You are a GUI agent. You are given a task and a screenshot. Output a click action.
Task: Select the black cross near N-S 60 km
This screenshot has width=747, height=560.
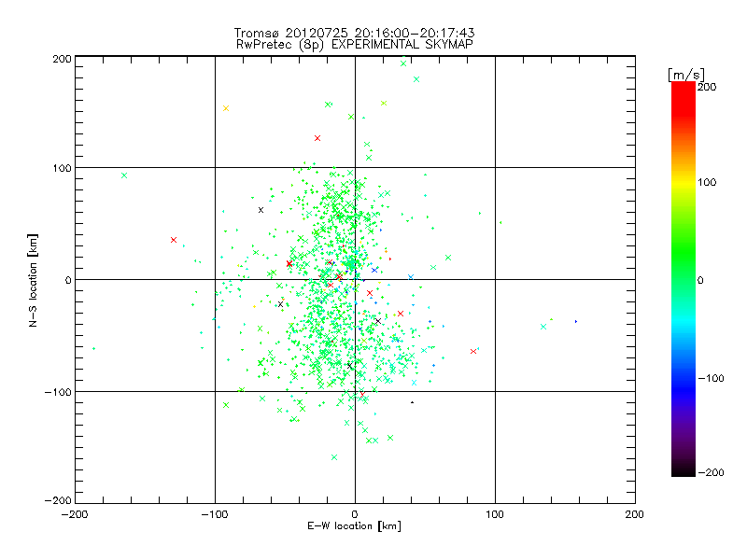click(x=261, y=210)
